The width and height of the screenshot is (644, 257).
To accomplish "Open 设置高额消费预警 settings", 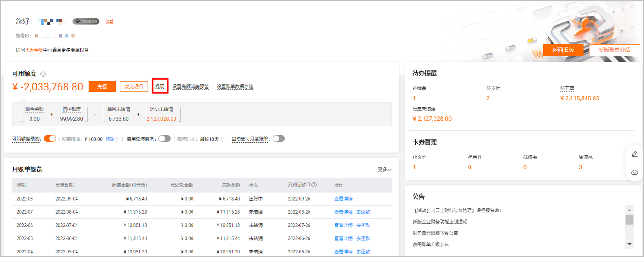I will (191, 87).
